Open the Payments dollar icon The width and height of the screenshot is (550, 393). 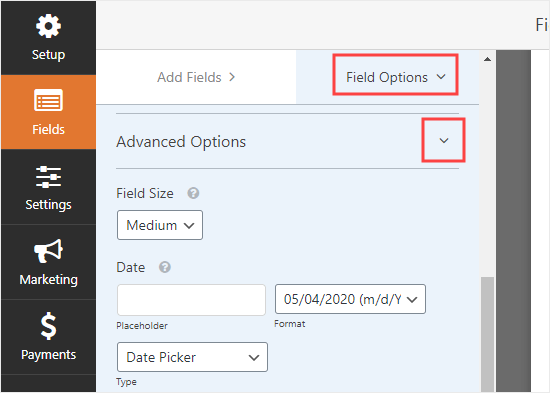coord(48,326)
